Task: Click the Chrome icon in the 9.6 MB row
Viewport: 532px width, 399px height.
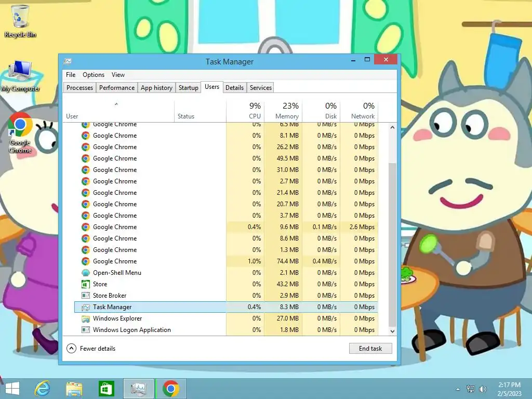Action: tap(86, 227)
